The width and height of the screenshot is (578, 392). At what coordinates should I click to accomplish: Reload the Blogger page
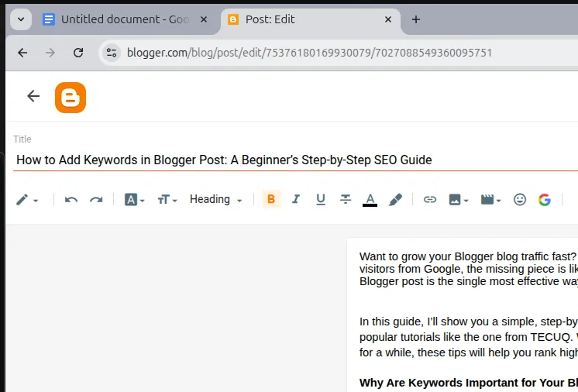pyautogui.click(x=78, y=53)
